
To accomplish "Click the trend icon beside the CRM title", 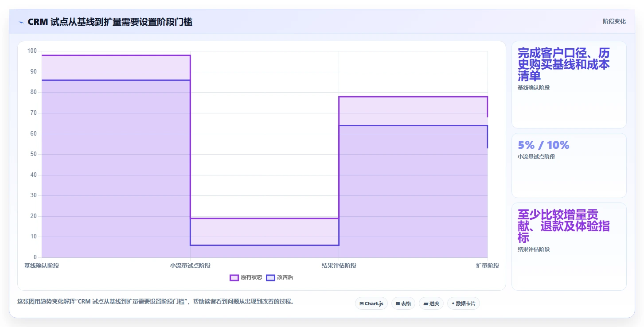I will (x=21, y=22).
